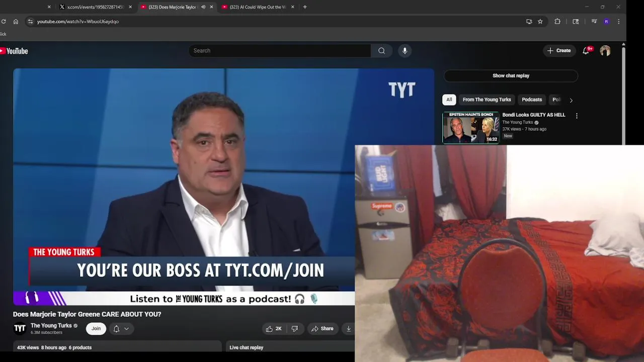The width and height of the screenshot is (644, 362).
Task: Install app icon in address bar
Action: pos(529,22)
